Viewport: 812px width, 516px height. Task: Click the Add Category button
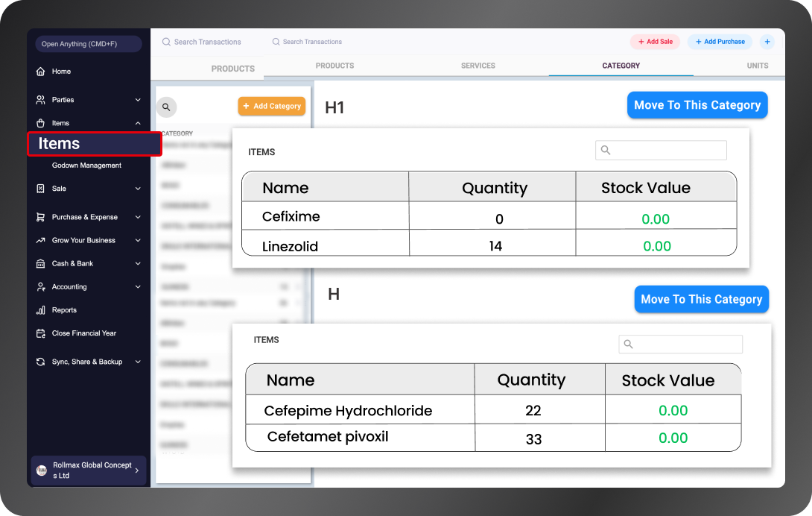click(x=271, y=106)
